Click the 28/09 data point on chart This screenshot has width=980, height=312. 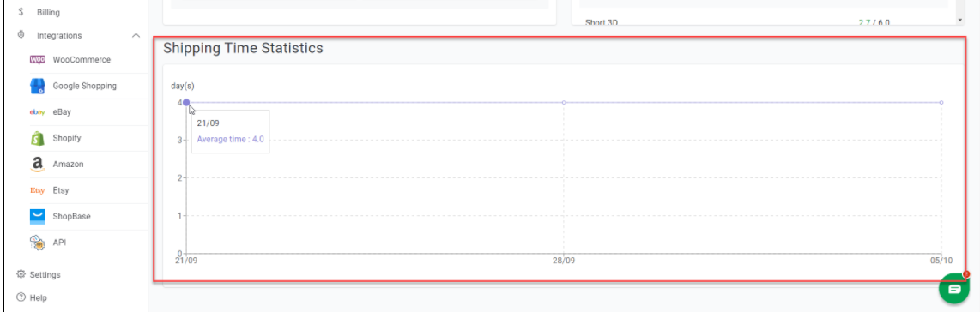pos(564,102)
